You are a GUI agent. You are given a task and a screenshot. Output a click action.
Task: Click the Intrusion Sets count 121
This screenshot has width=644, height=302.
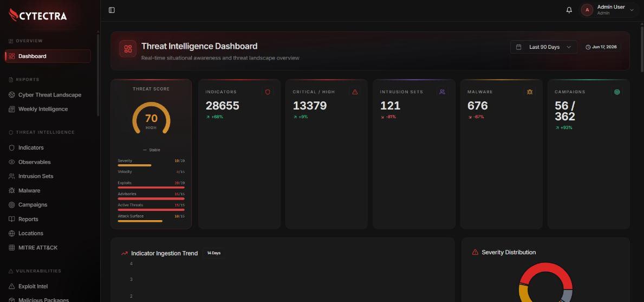[390, 106]
